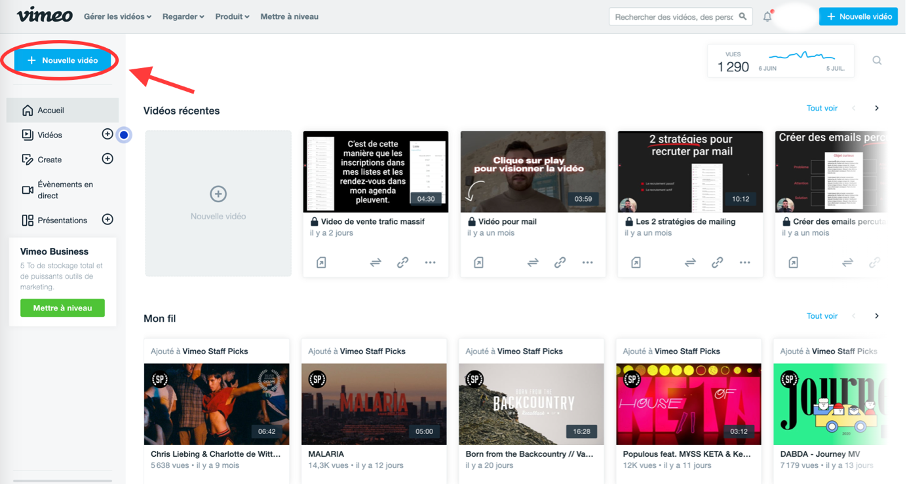This screenshot has height=484, width=906.
Task: Open the Chris Liebing & Charlotte de Witte thumbnail
Action: pos(216,404)
